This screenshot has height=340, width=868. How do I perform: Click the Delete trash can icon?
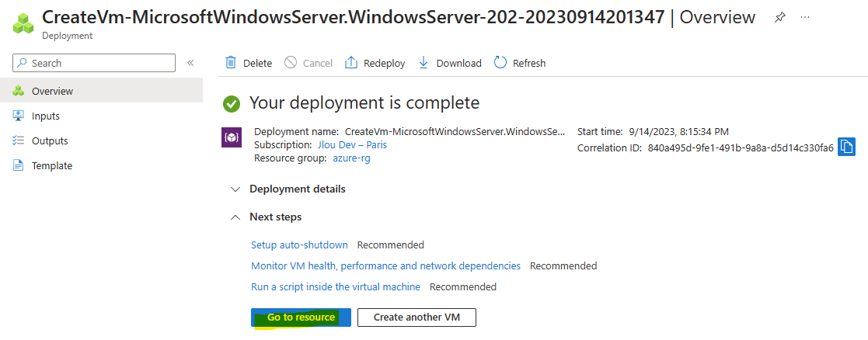coord(231,62)
